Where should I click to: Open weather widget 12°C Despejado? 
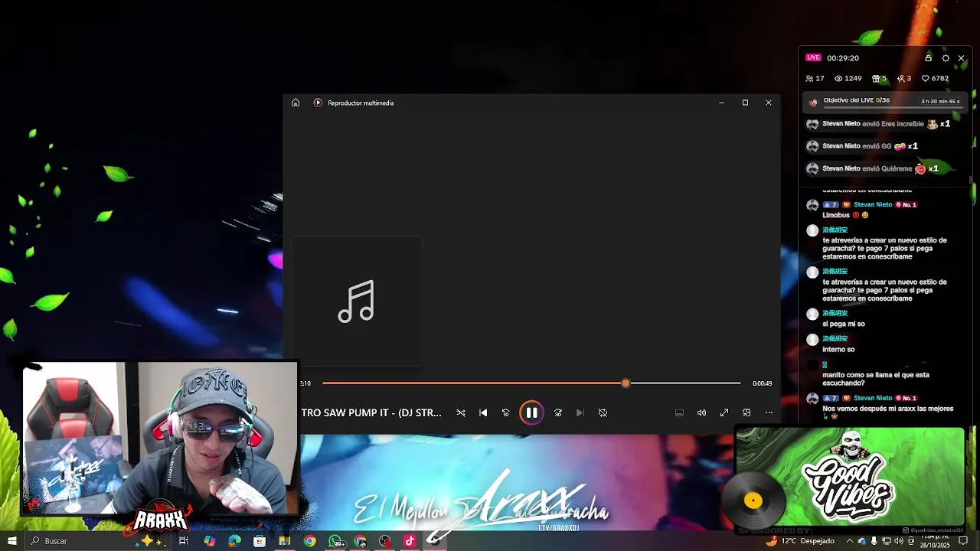click(x=800, y=541)
